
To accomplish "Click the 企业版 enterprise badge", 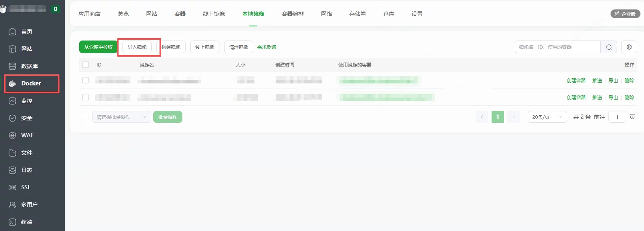I will 625,14.
